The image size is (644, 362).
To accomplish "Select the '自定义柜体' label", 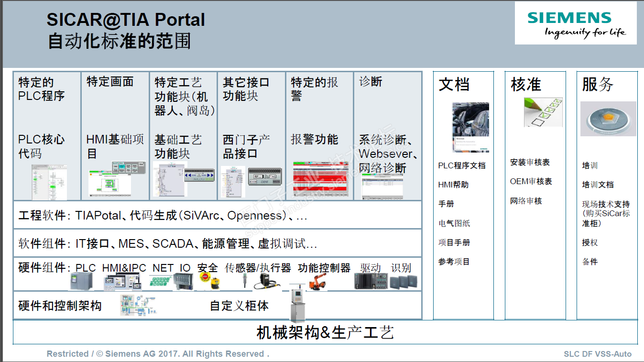I will pos(239,306).
